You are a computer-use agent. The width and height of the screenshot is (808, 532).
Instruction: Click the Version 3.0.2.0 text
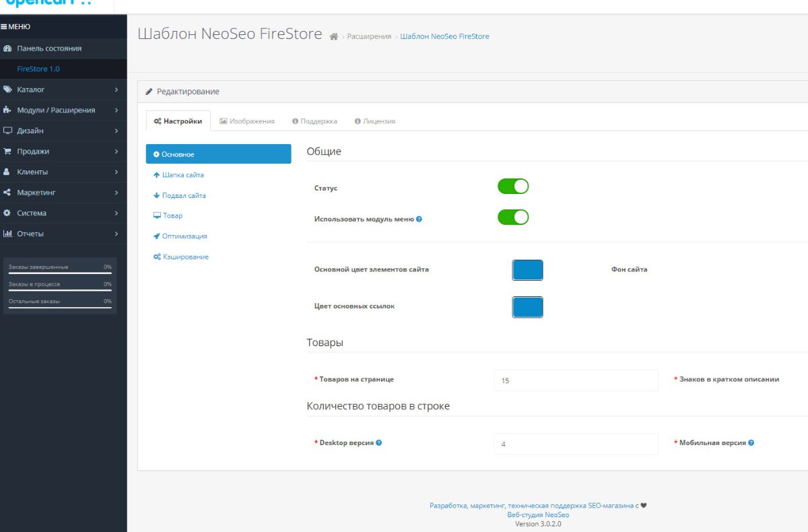538,523
